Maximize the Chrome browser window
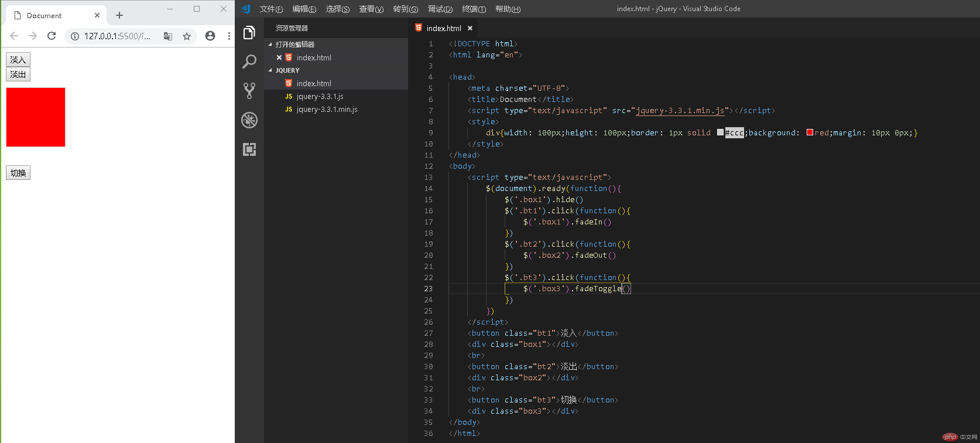Image resolution: width=980 pixels, height=443 pixels. pyautogui.click(x=197, y=9)
